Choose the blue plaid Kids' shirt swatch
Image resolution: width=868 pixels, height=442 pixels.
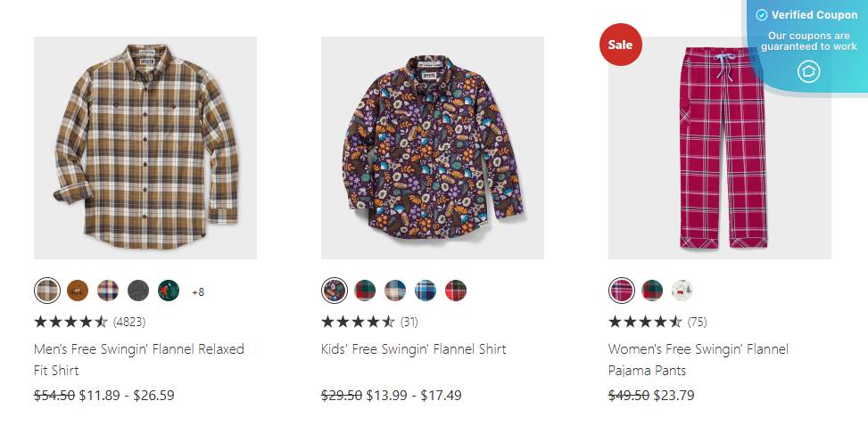tap(426, 291)
